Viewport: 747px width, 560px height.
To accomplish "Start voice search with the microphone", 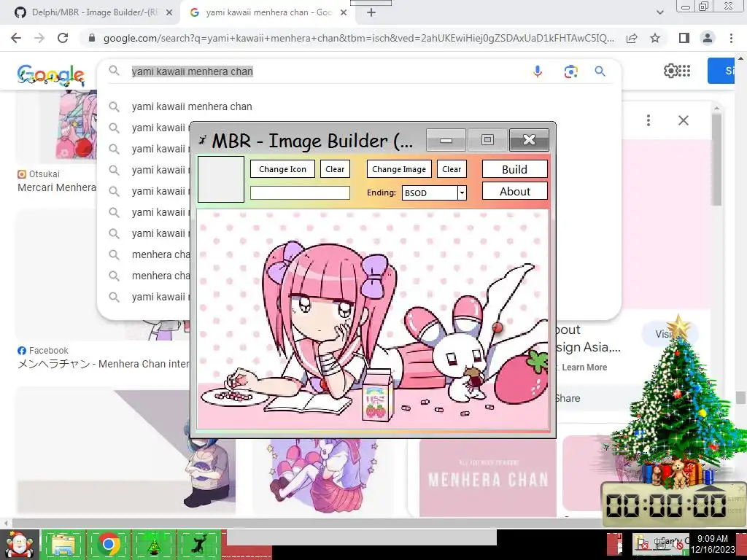I will coord(538,71).
